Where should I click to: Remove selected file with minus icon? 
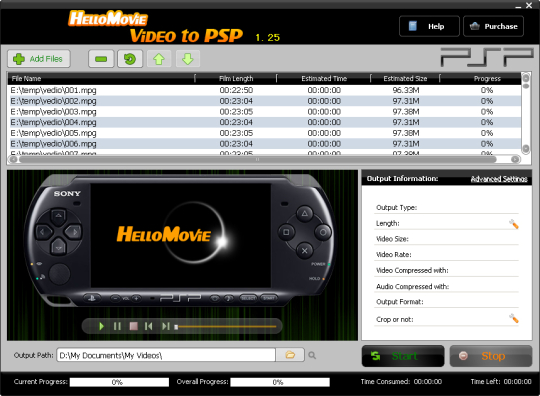tap(101, 59)
